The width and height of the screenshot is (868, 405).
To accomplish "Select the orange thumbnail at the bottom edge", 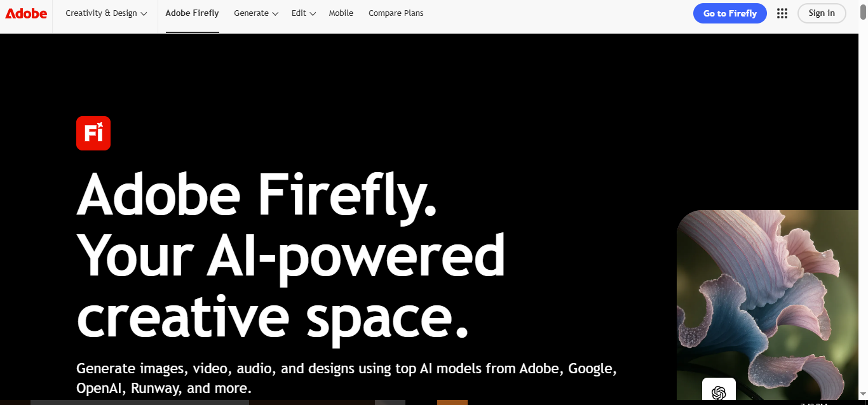I will coord(451,402).
